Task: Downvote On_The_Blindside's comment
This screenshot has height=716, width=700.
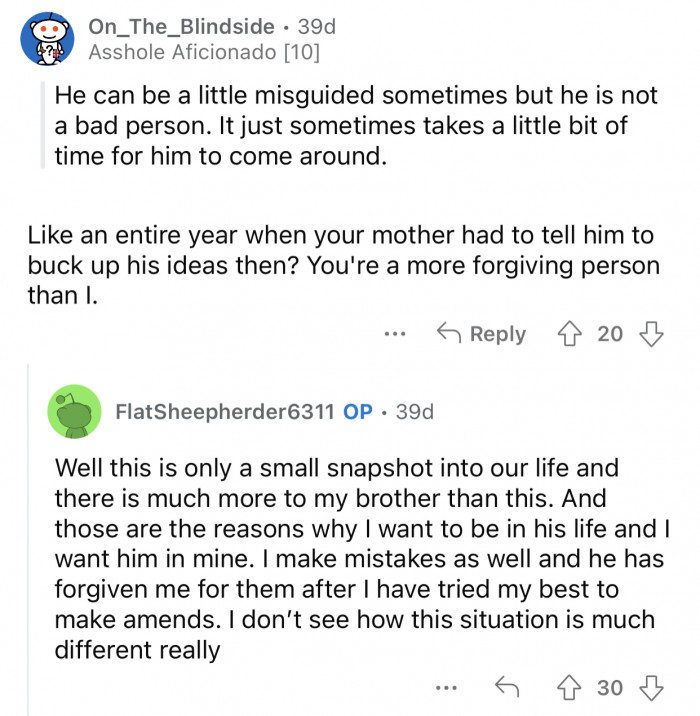Action: [x=651, y=334]
